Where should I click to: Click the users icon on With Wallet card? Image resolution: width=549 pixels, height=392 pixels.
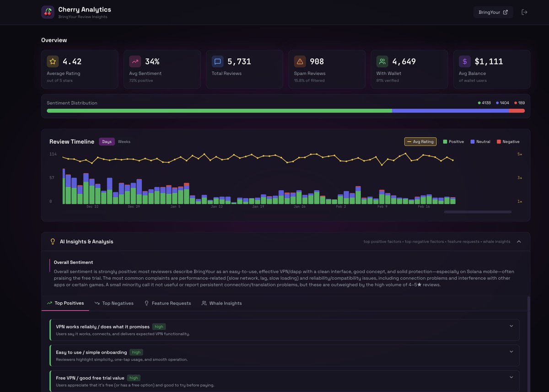coord(382,61)
